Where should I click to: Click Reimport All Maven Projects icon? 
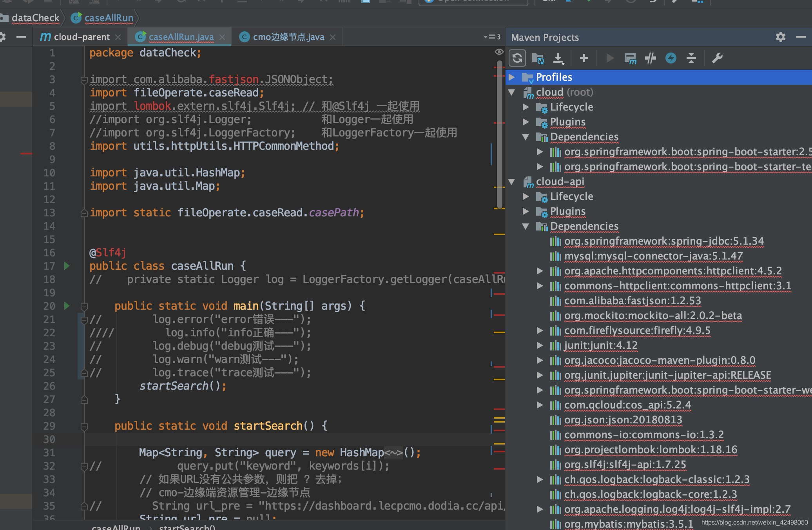click(x=517, y=58)
